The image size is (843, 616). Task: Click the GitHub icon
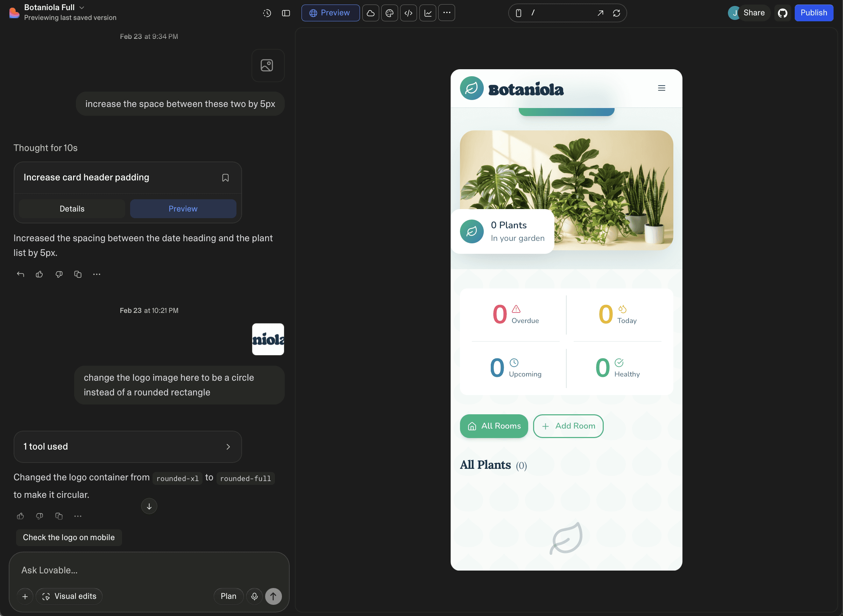782,13
